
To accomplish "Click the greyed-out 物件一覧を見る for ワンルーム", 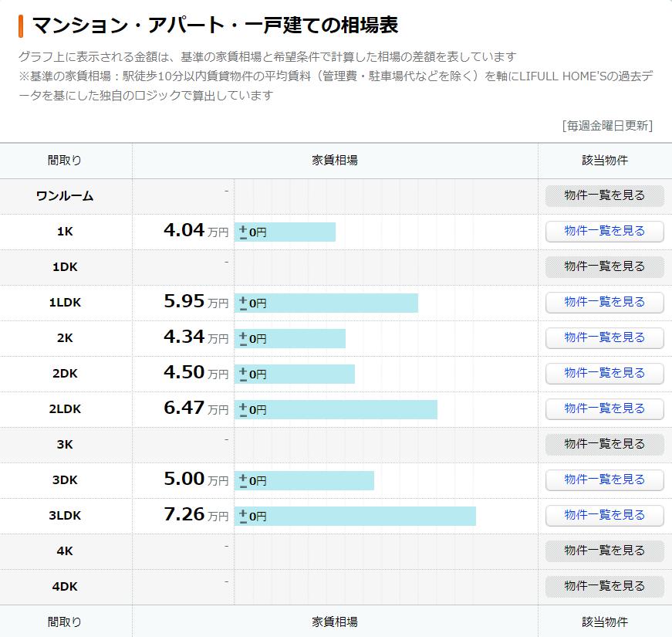I will [x=604, y=195].
